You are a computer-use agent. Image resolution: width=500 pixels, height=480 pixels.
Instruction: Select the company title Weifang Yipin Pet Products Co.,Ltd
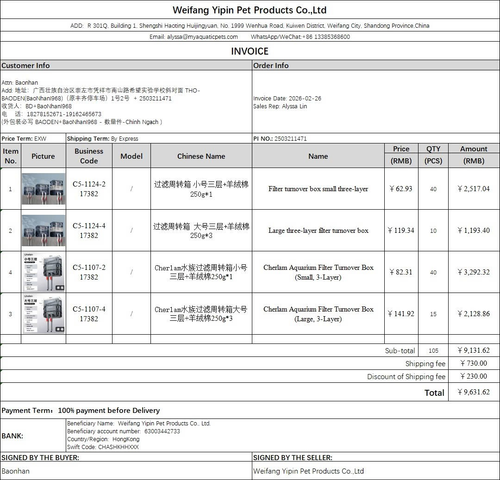249,10
